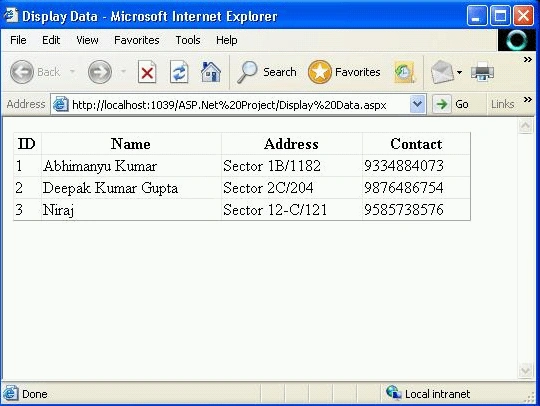Viewport: 540px width, 406px height.
Task: Select the cell Abhimanyu Kumar
Action: (x=131, y=166)
